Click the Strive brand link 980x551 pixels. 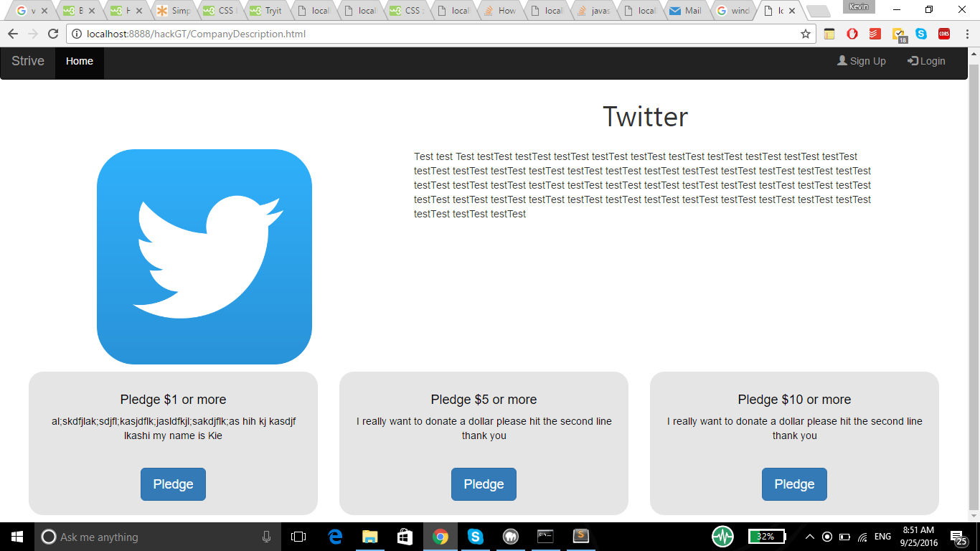28,61
